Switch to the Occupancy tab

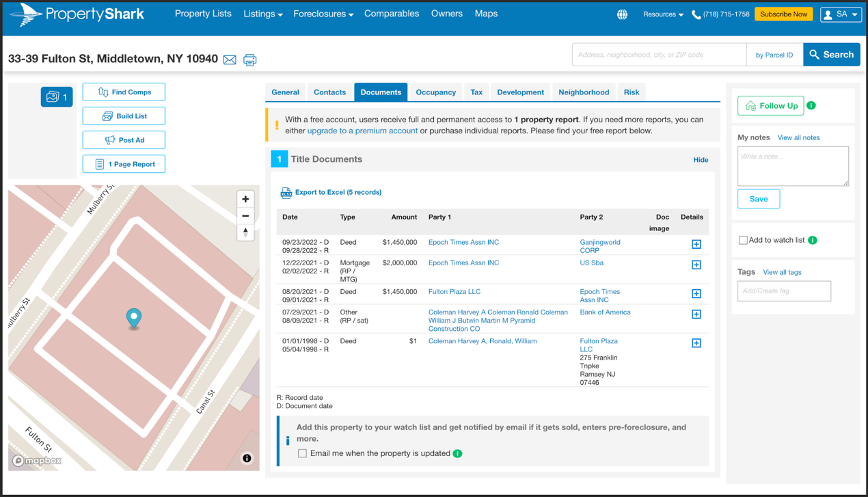435,92
